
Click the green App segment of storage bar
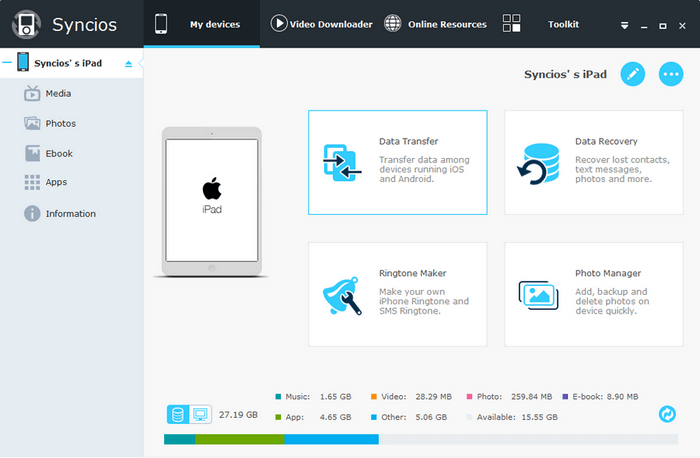[x=240, y=439]
